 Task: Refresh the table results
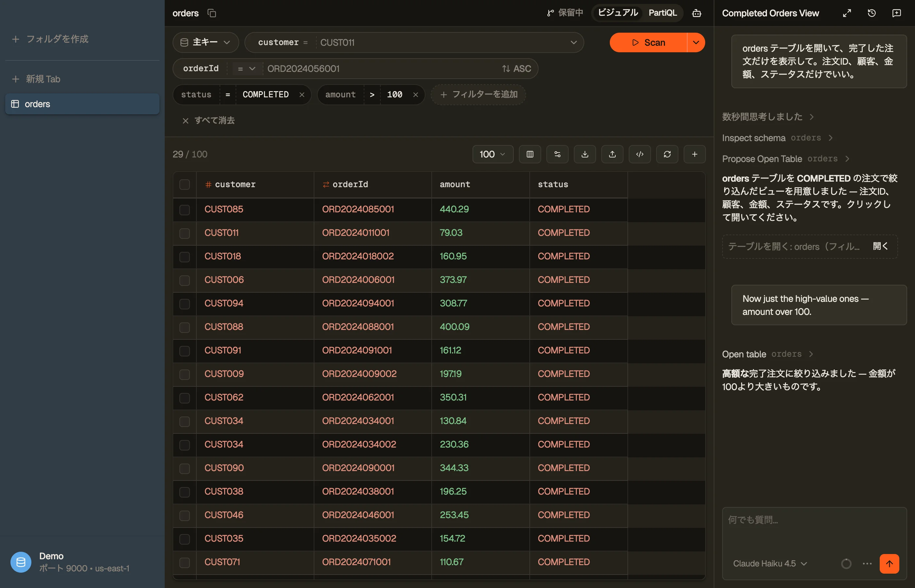(x=667, y=154)
